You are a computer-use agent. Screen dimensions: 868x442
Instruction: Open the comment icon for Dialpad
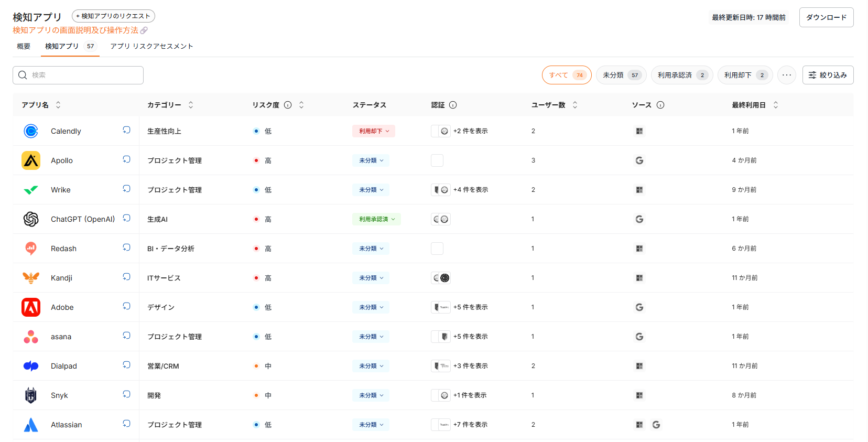pyautogui.click(x=126, y=365)
